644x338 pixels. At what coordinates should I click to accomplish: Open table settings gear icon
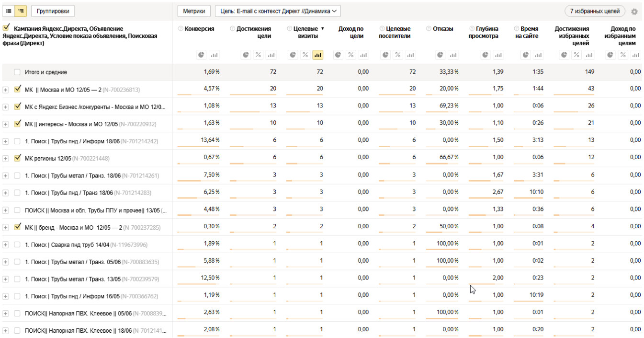634,12
